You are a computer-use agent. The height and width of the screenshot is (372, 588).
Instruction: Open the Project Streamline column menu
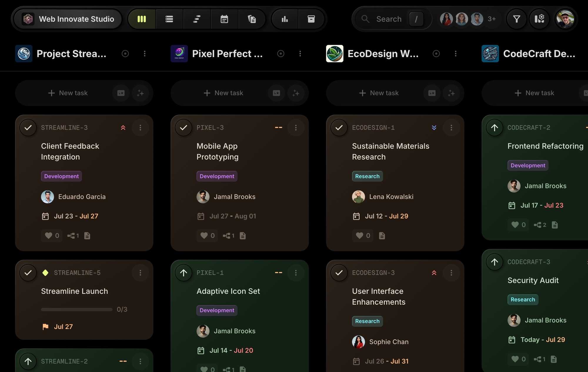(145, 54)
